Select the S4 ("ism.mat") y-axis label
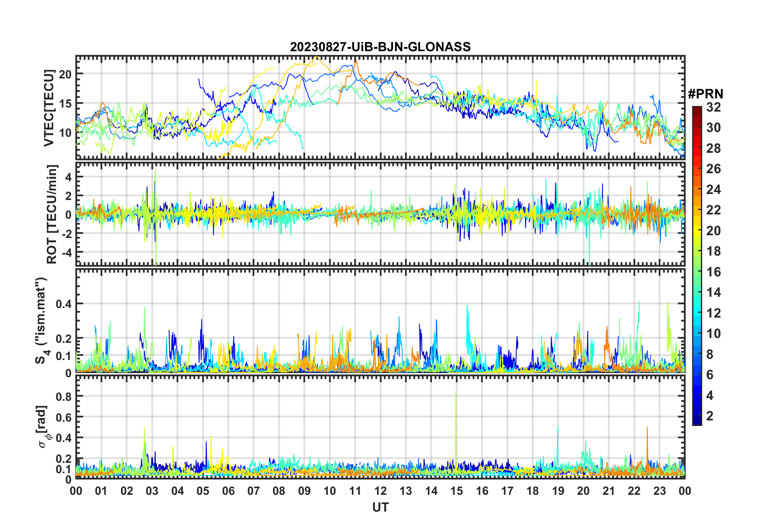The image size is (761, 532). click(x=42, y=321)
